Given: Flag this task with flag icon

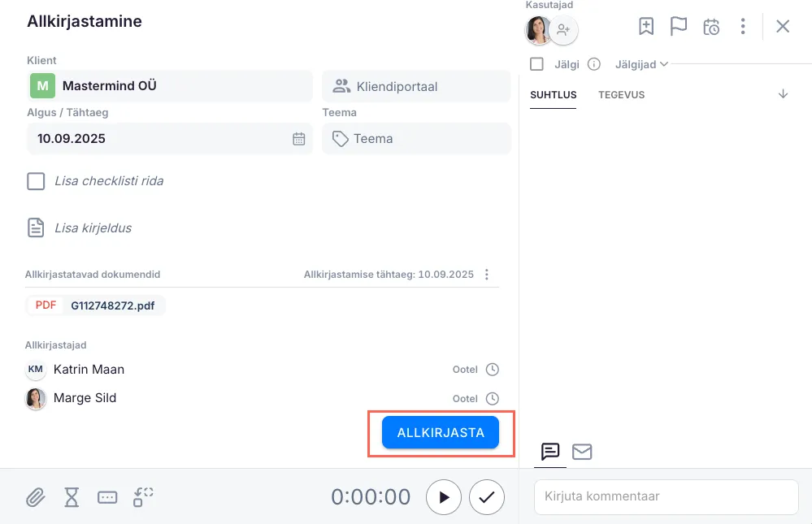Looking at the screenshot, I should point(679,27).
